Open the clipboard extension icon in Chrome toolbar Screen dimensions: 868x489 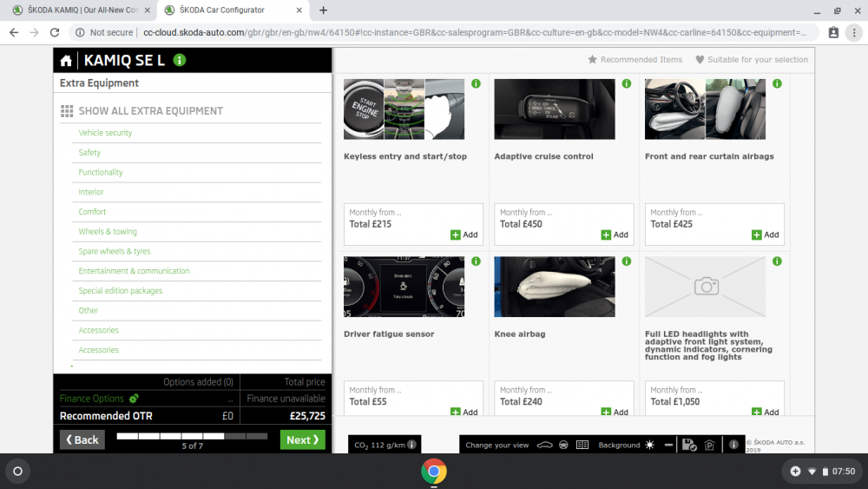pos(833,33)
